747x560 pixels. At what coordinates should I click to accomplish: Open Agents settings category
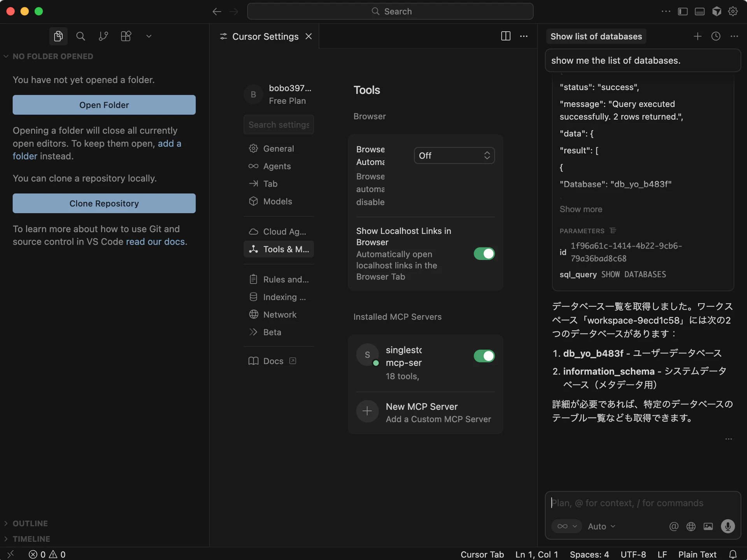[279, 166]
